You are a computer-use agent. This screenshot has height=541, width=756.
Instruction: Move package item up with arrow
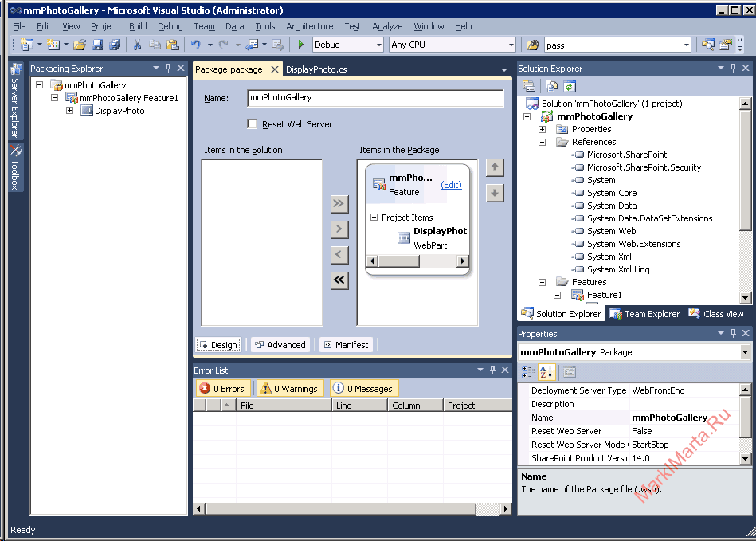(494, 167)
